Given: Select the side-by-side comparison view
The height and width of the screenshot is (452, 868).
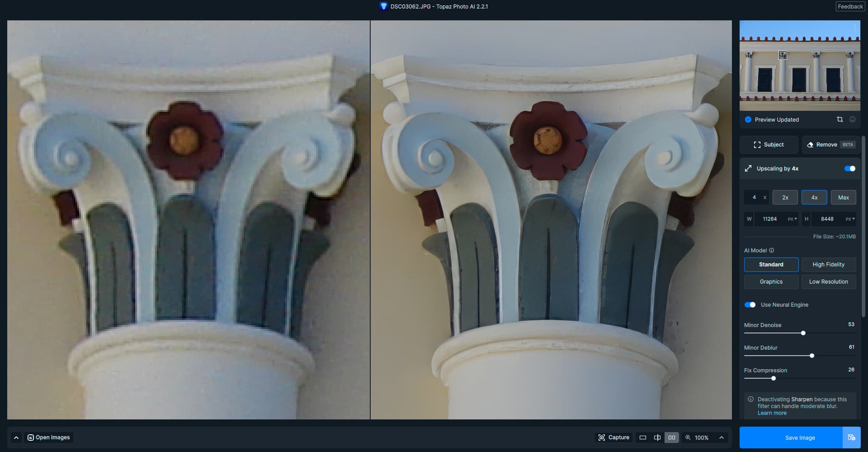Looking at the screenshot, I should [671, 438].
